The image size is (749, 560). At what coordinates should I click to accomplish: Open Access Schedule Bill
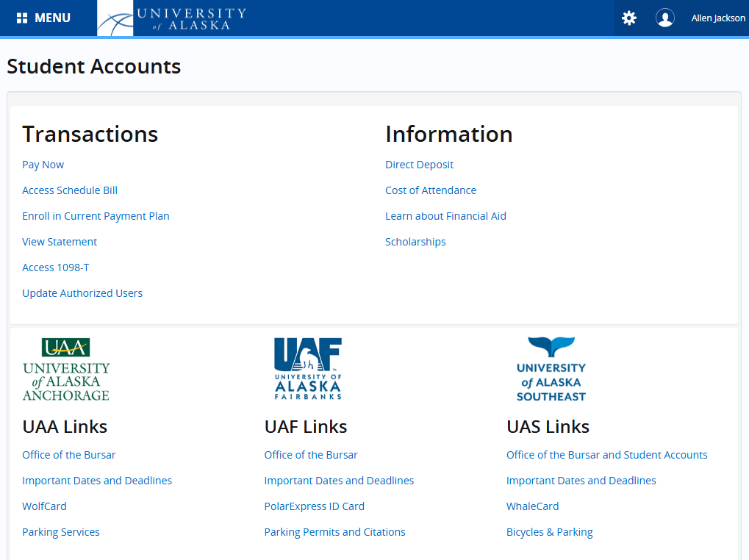[70, 190]
